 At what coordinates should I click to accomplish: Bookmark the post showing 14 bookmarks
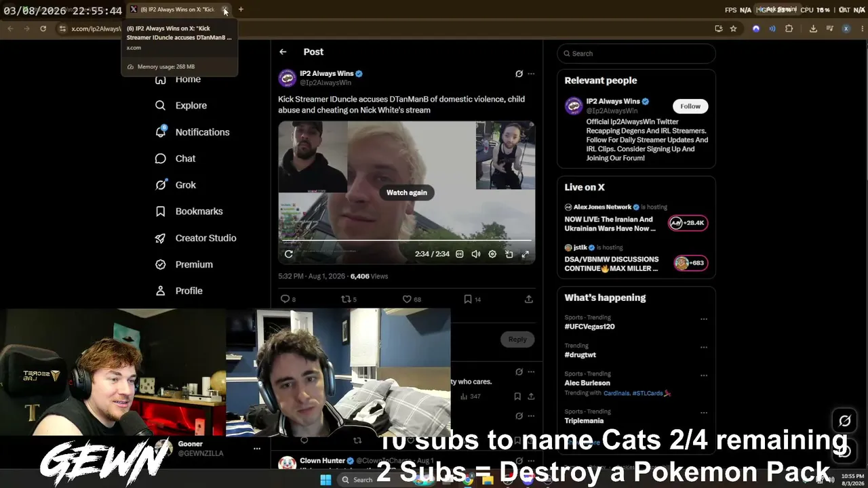tap(468, 299)
